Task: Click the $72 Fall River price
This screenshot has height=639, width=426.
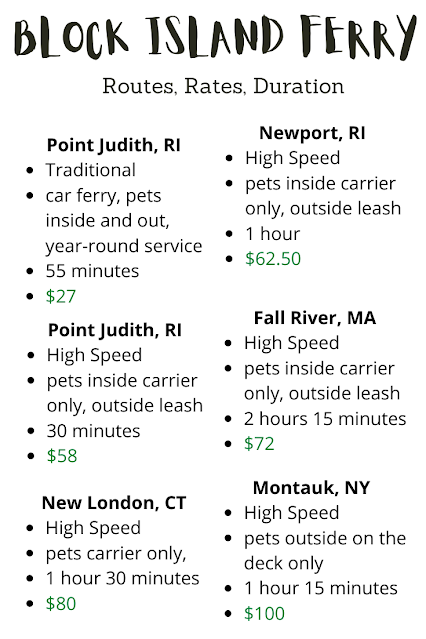Action: 259,443
